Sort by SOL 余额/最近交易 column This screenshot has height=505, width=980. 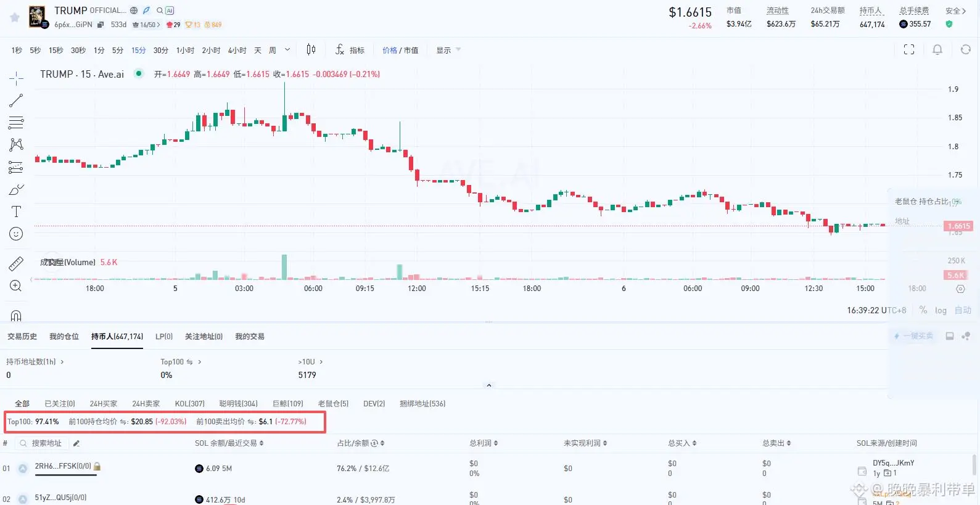(x=229, y=443)
